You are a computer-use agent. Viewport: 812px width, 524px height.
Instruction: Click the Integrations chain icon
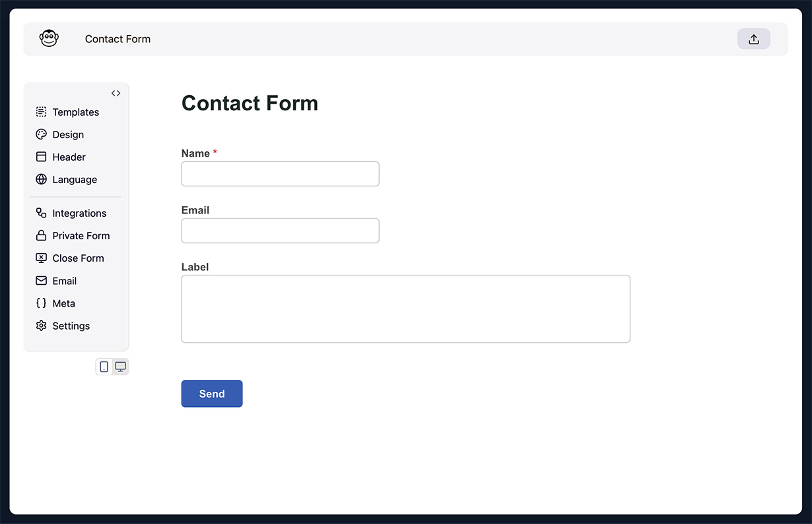[x=41, y=213]
